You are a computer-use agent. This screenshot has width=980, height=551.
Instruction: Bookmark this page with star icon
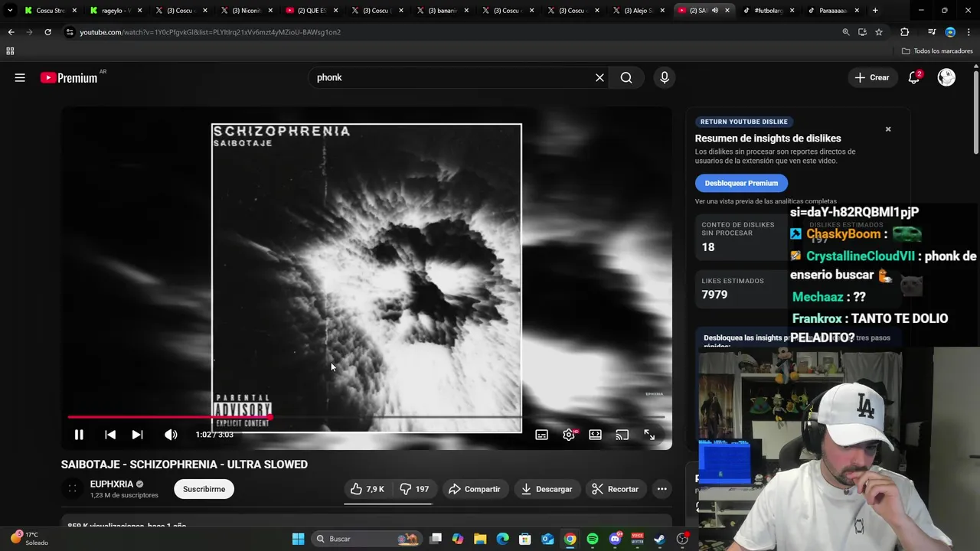(x=879, y=32)
